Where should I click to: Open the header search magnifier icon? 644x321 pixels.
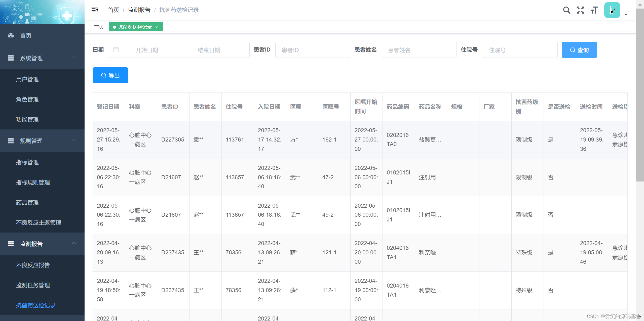pos(566,10)
